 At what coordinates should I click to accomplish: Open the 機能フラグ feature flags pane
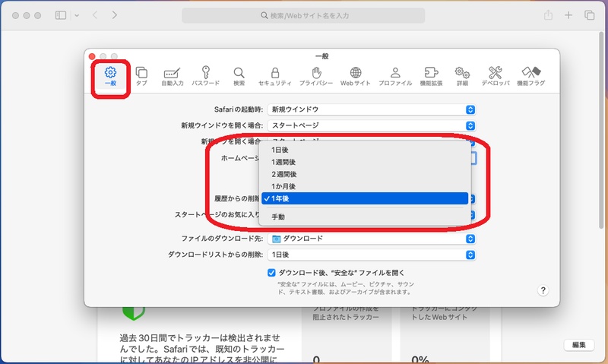point(530,76)
